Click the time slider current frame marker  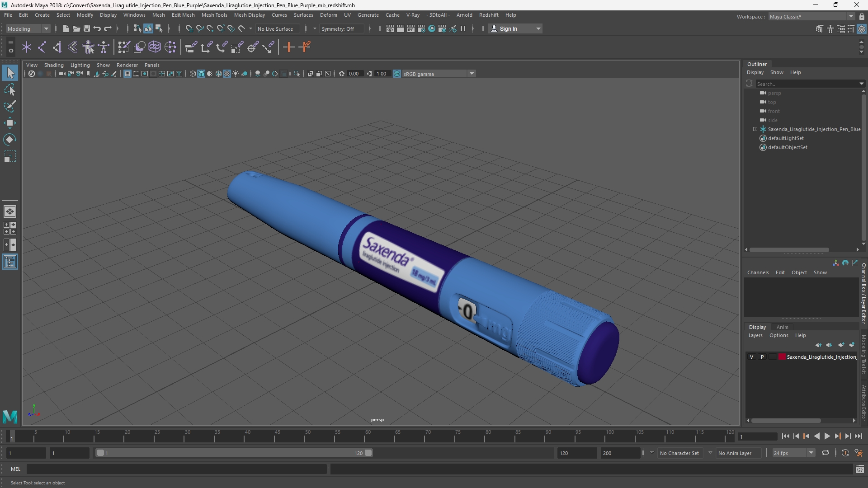(x=12, y=436)
